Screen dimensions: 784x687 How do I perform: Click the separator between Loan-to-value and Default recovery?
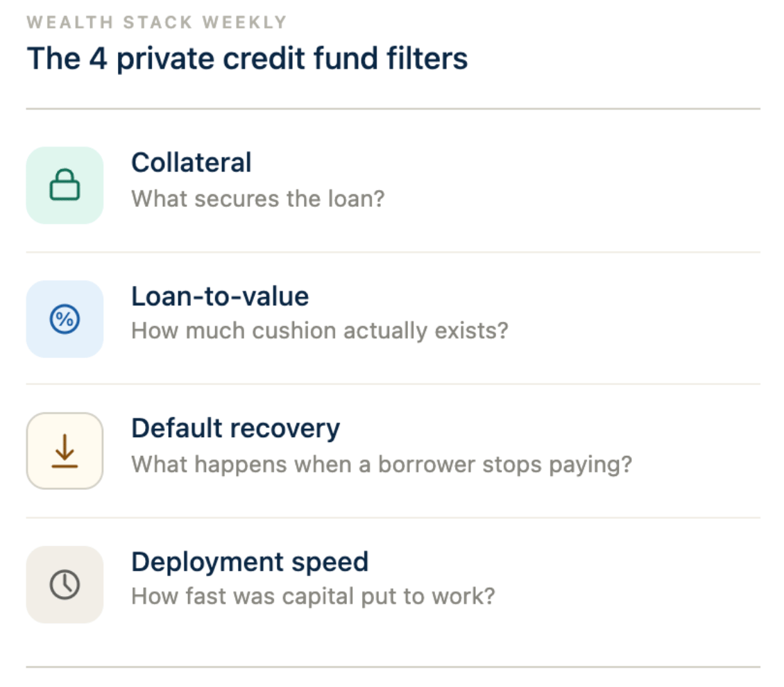393,384
